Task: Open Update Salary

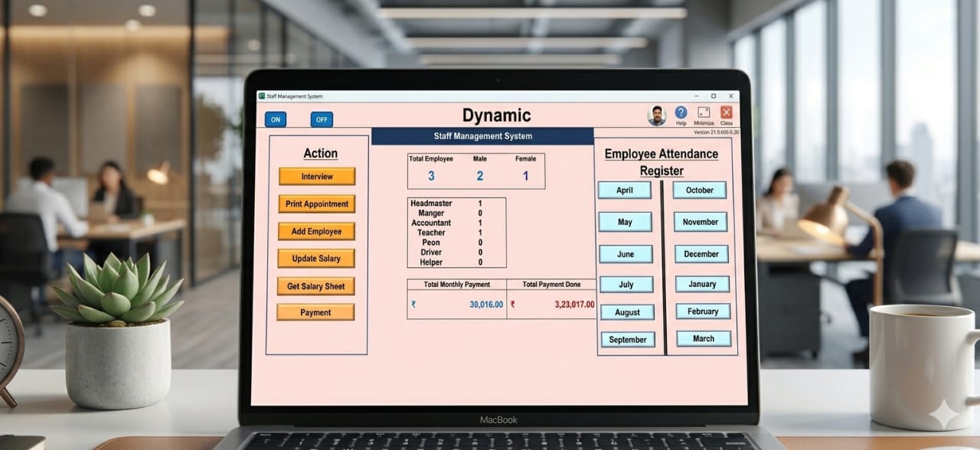Action: [316, 258]
